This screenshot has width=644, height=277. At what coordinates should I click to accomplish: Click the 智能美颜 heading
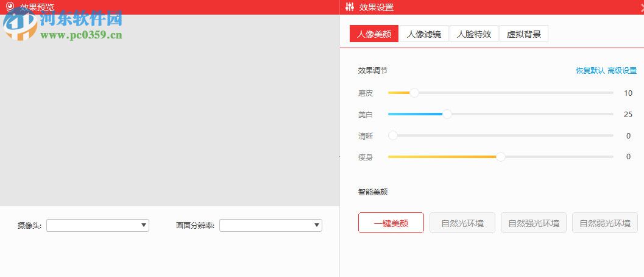click(x=372, y=192)
